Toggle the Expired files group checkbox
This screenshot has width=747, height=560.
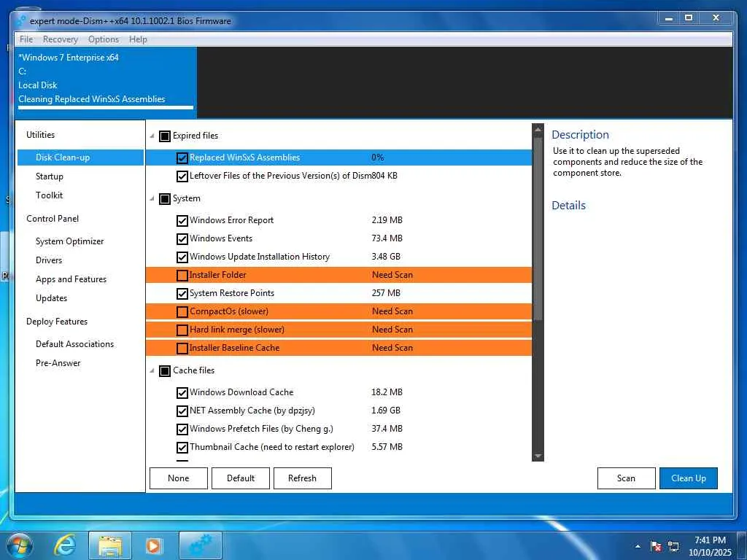coord(164,136)
